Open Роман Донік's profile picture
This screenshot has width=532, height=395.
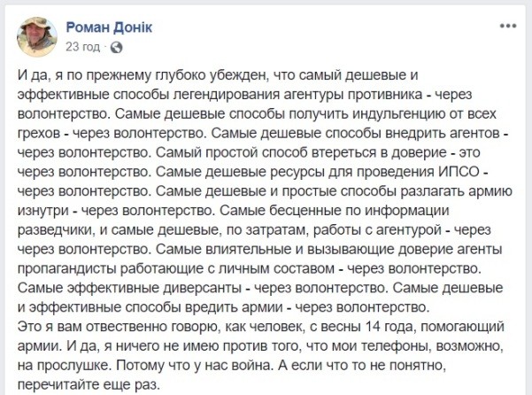(x=36, y=36)
